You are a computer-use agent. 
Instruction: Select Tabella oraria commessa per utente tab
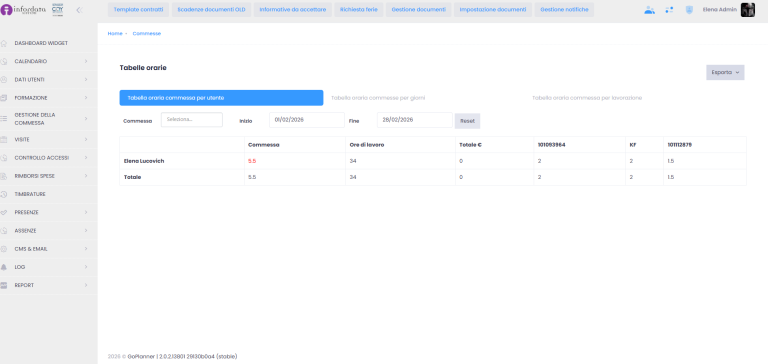point(221,98)
